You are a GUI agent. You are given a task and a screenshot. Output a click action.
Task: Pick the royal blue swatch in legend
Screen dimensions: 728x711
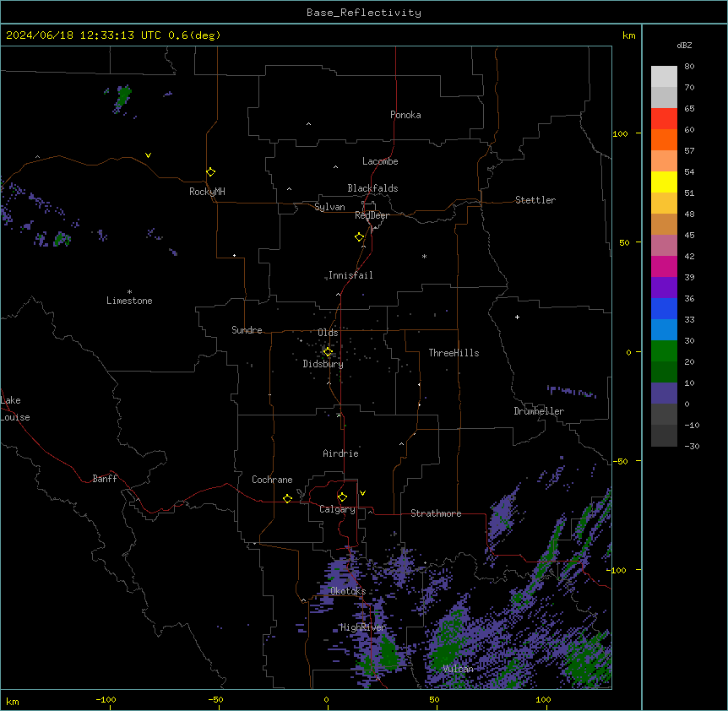pos(664,308)
